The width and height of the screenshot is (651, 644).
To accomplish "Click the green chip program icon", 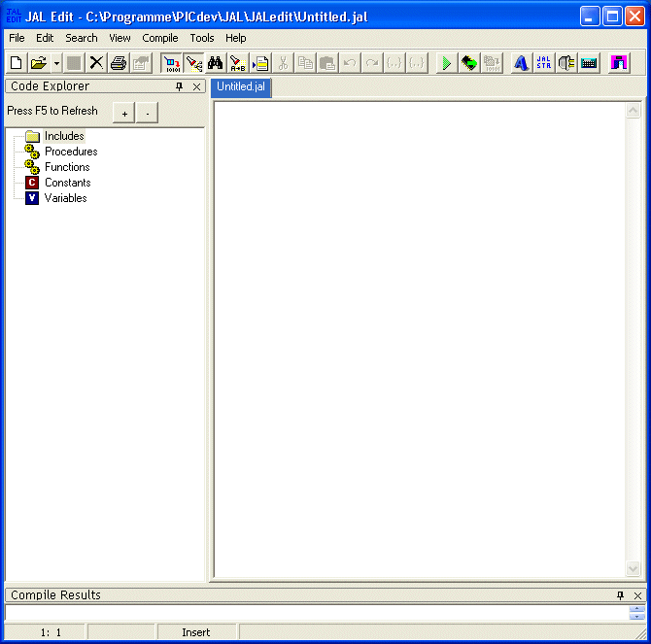I will coord(469,63).
